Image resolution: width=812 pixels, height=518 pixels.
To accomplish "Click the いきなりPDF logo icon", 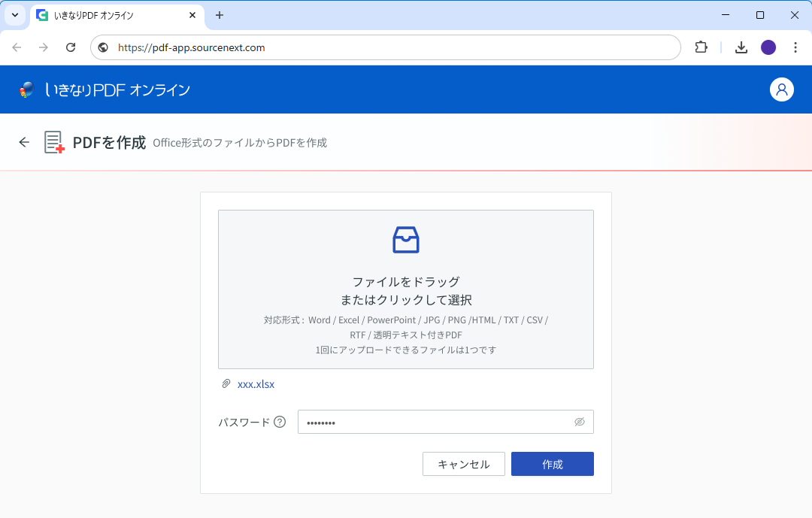I will 27,89.
